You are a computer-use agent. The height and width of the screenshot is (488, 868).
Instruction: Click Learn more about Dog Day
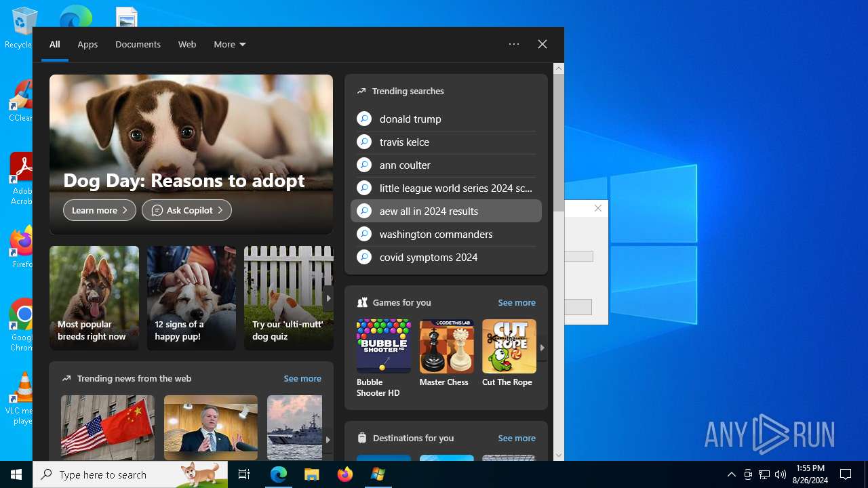click(x=100, y=210)
